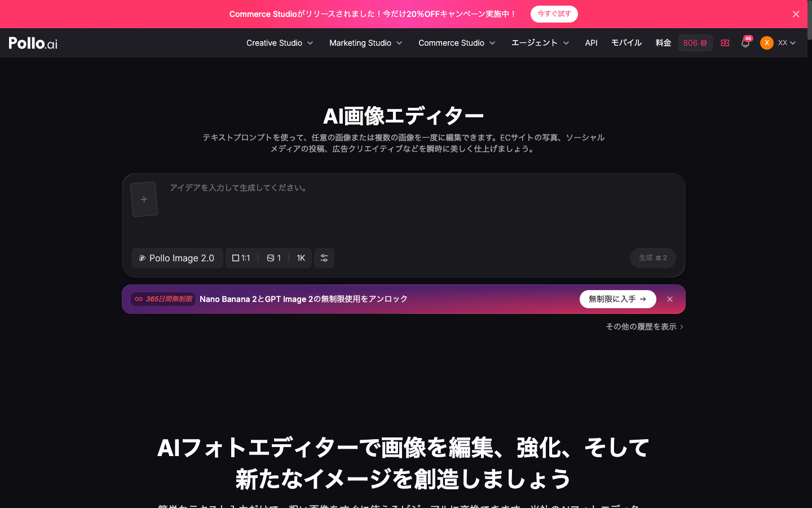Click the AI画像エディター heading
Viewport: 812px width, 508px height.
[x=404, y=116]
